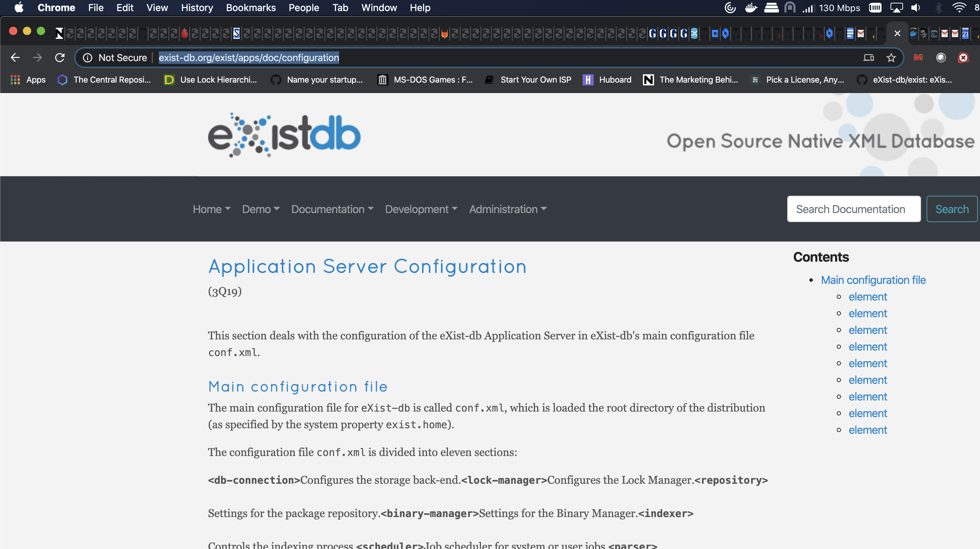The height and width of the screenshot is (549, 980).
Task: Open the History menu in the menu bar
Action: click(x=197, y=8)
